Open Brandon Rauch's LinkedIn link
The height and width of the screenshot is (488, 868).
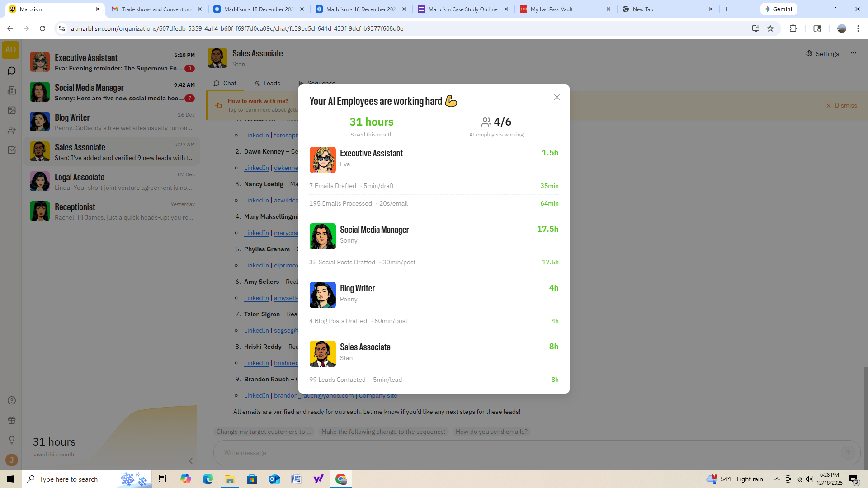pyautogui.click(x=256, y=395)
